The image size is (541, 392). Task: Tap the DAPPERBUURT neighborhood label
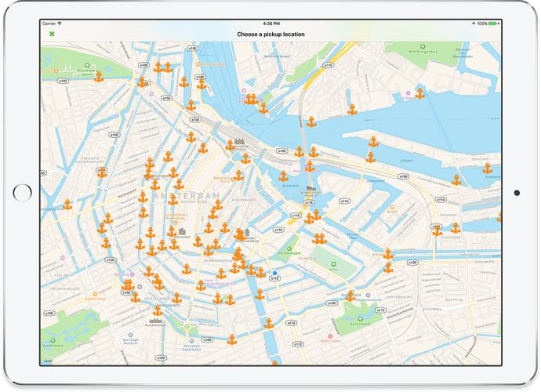[x=399, y=297]
